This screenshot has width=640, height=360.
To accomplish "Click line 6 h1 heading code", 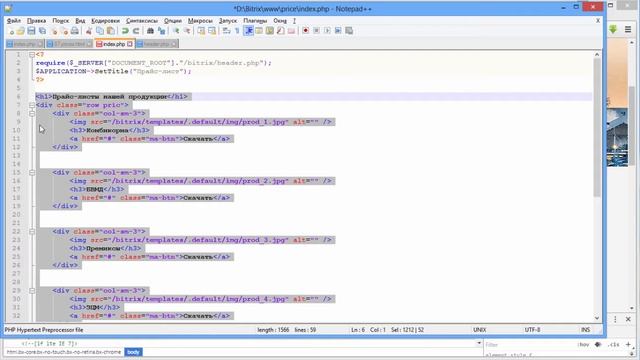I will (111, 97).
